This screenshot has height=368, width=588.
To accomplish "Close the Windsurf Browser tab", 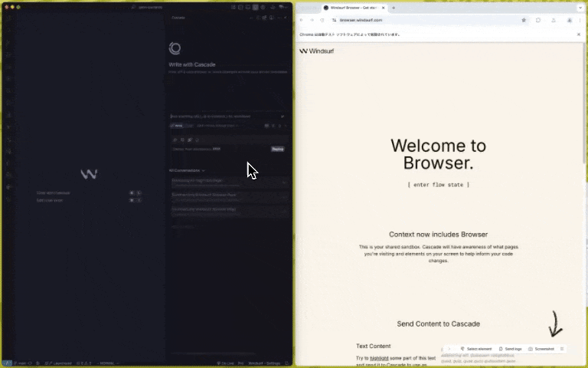I will tap(384, 8).
